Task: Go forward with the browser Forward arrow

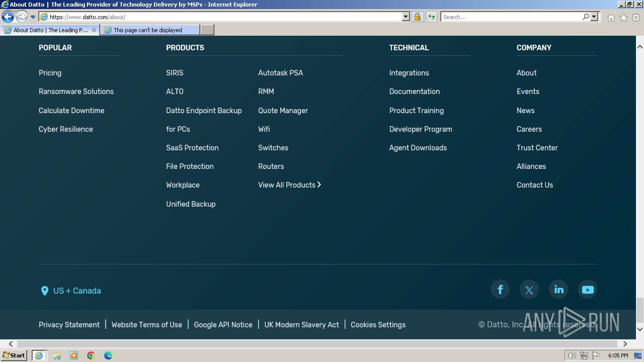Action: click(x=22, y=17)
